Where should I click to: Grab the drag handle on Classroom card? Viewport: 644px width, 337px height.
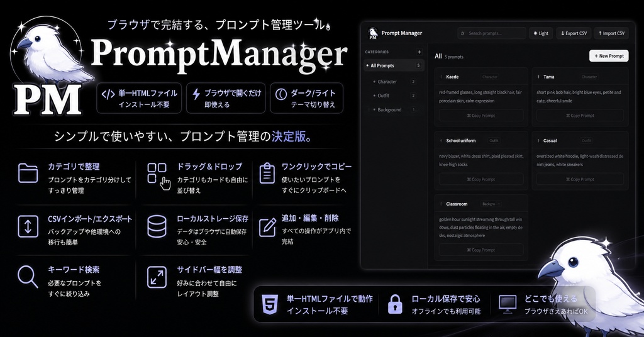tap(441, 204)
